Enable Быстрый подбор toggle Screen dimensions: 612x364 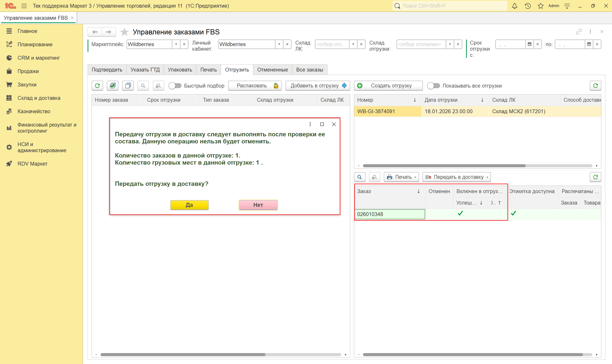[175, 86]
